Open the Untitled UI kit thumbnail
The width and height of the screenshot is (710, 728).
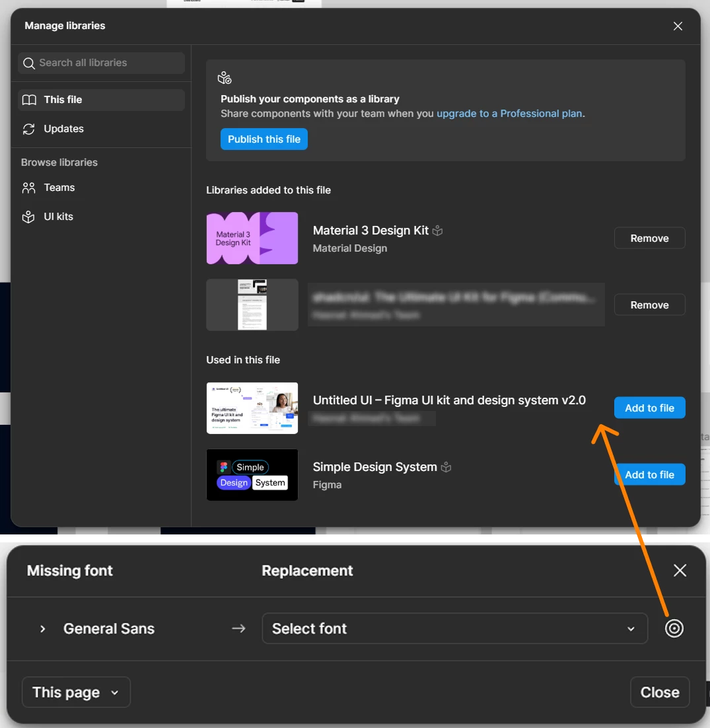coord(252,408)
